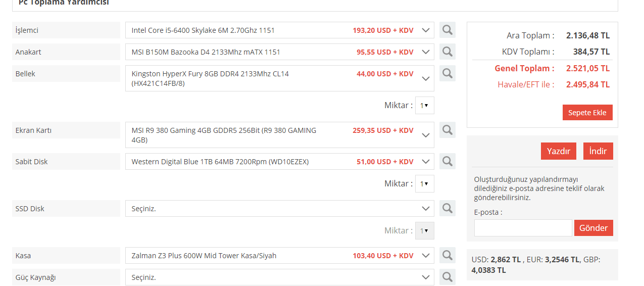Click the SSD Disk label
644x286 pixels.
pos(30,209)
